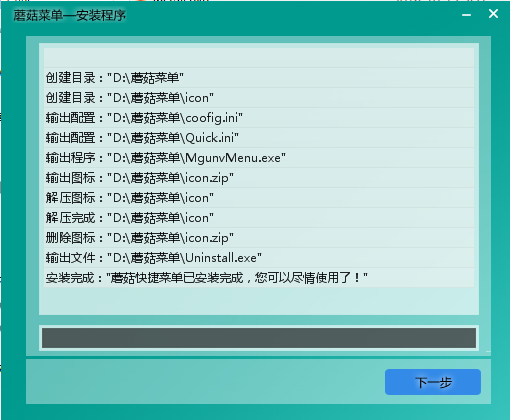Select the Quick.ini log entry
The image size is (510, 420).
pos(259,138)
